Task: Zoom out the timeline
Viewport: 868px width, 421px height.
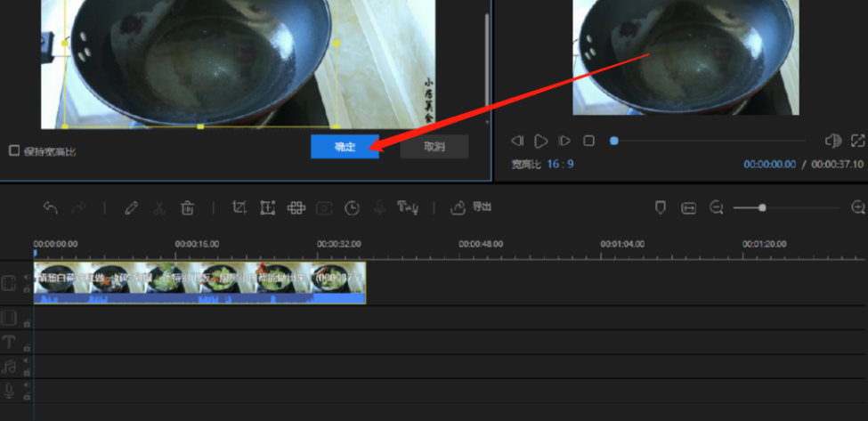Action: coord(717,208)
